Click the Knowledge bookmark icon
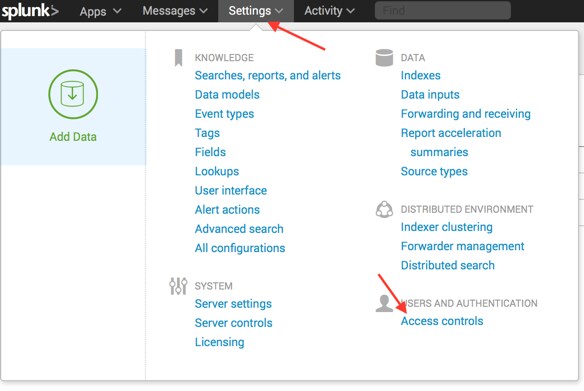 pos(178,58)
